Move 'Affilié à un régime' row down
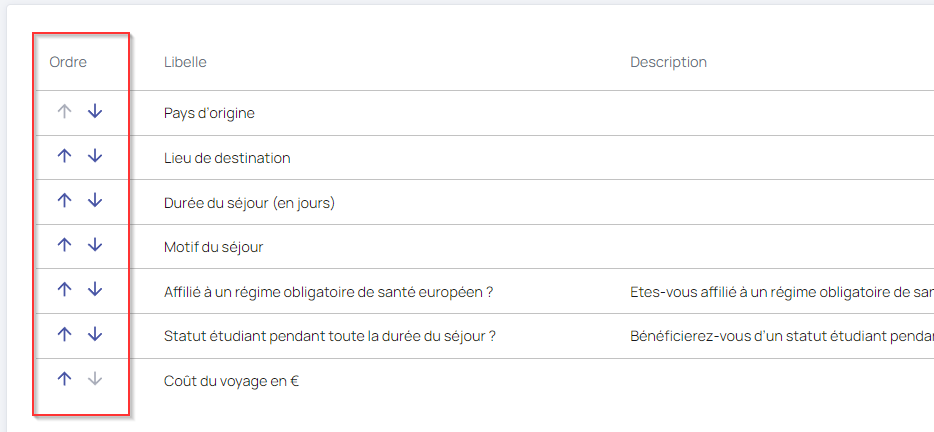Image resolution: width=934 pixels, height=432 pixels. [x=95, y=290]
